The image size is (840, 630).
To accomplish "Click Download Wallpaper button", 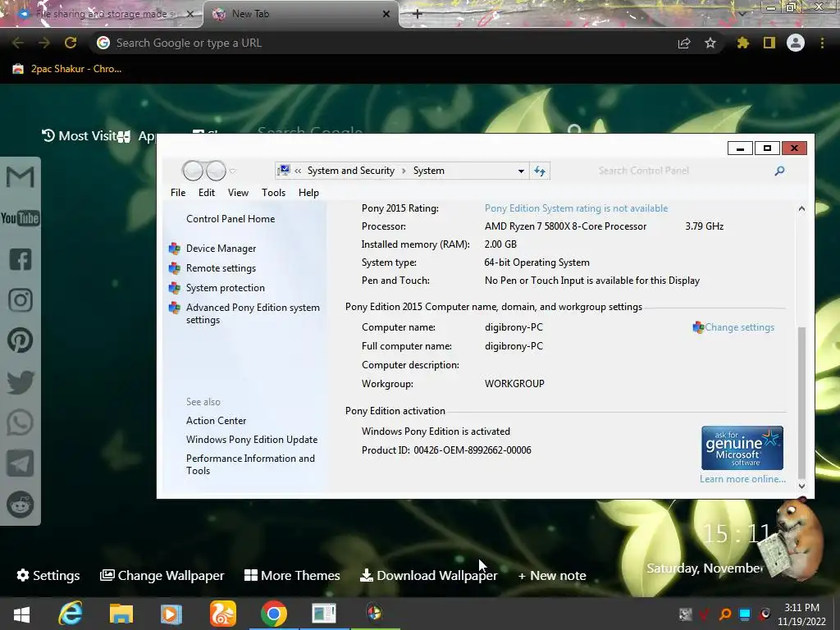I will coord(428,575).
